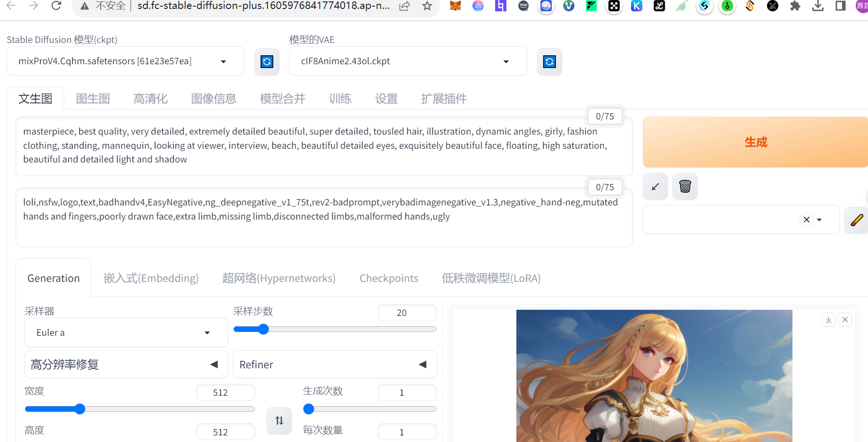Click the browser address bar URL
Screen dimensions: 868x442
pos(263,6)
